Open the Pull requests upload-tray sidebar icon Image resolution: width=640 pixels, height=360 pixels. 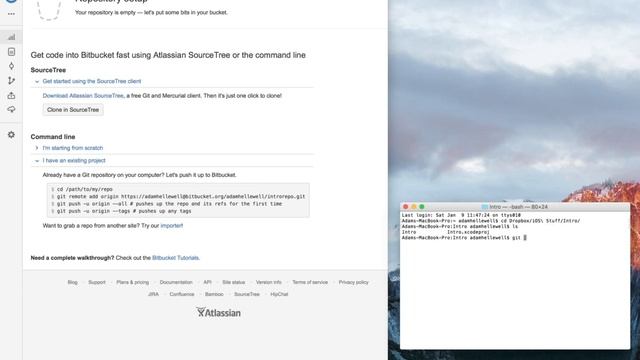click(x=11, y=95)
